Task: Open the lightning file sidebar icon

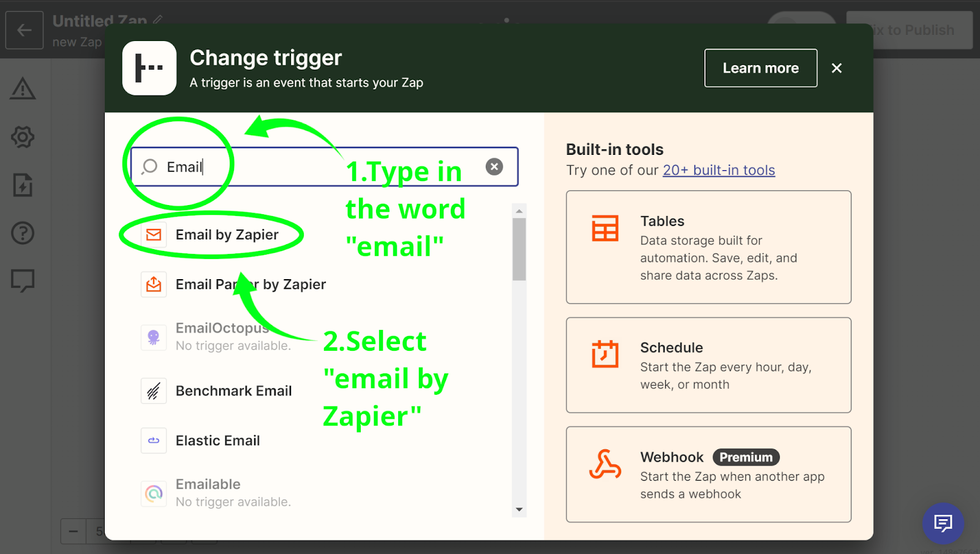Action: pyautogui.click(x=23, y=185)
